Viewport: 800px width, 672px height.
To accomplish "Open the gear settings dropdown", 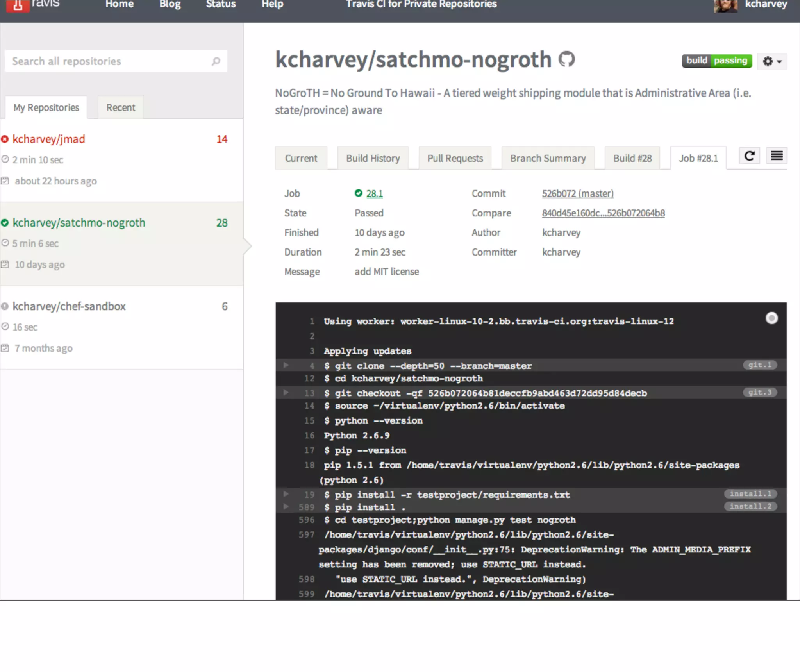I will [772, 61].
